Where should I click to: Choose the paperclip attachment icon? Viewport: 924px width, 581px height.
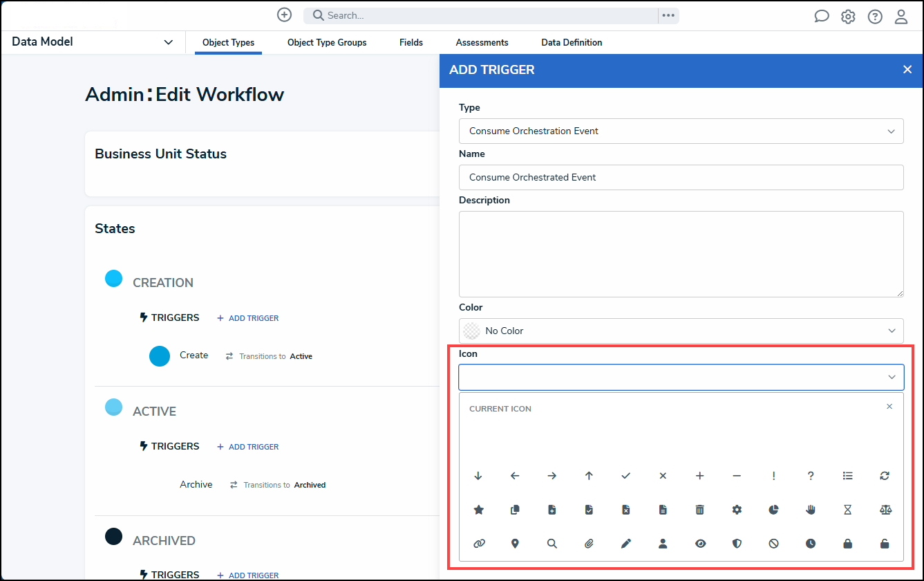click(x=589, y=544)
